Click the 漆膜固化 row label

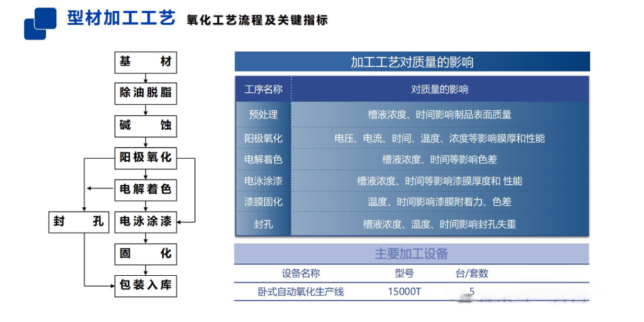[264, 202]
